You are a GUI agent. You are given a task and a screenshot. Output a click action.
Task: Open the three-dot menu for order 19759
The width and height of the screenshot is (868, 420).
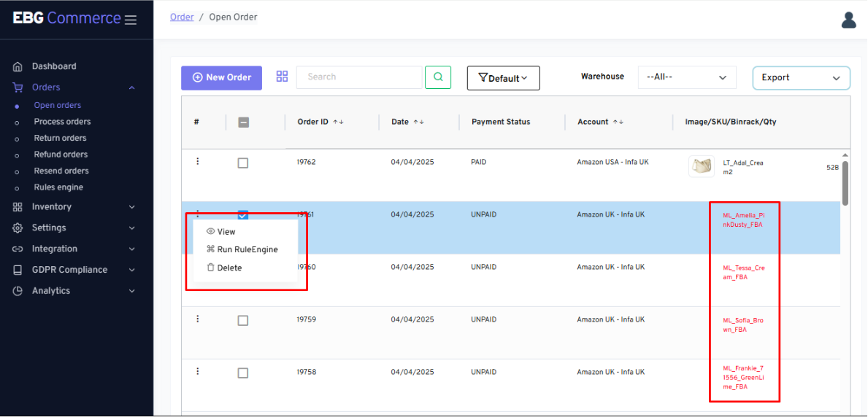[197, 319]
